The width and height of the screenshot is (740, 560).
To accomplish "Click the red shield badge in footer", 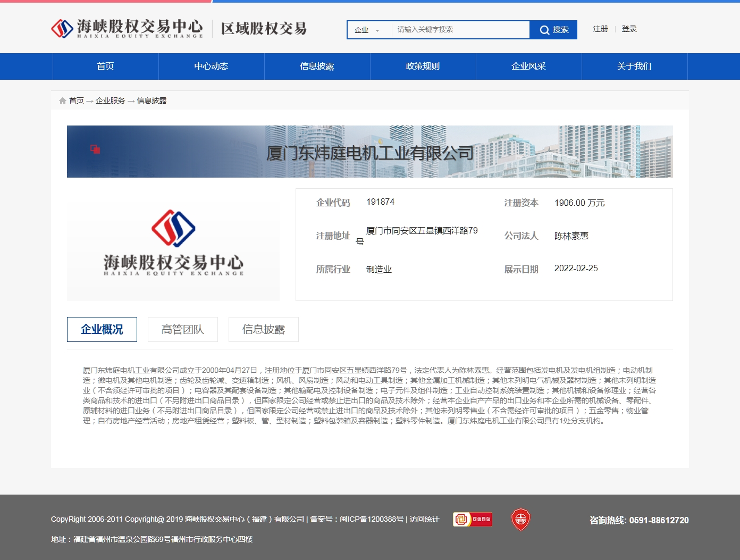I will (520, 520).
